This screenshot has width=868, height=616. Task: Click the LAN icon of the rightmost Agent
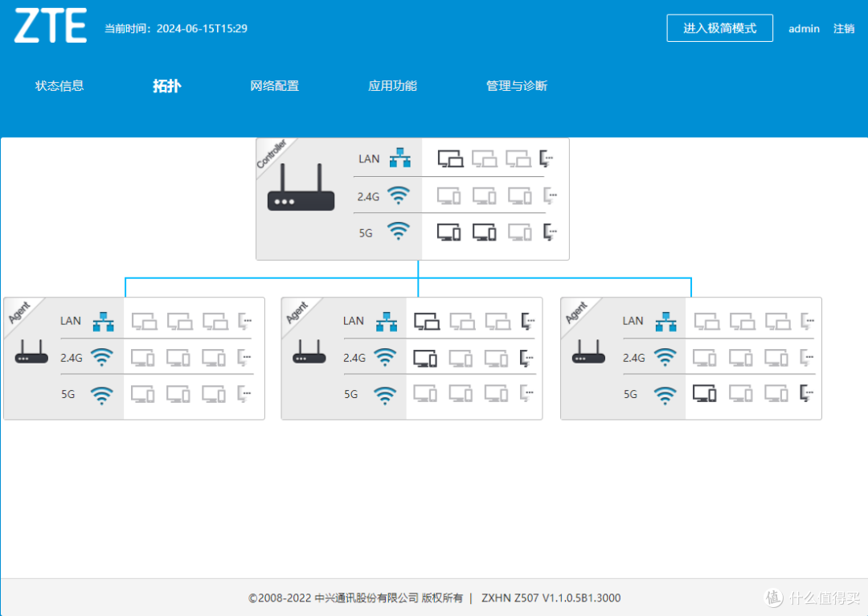click(667, 320)
